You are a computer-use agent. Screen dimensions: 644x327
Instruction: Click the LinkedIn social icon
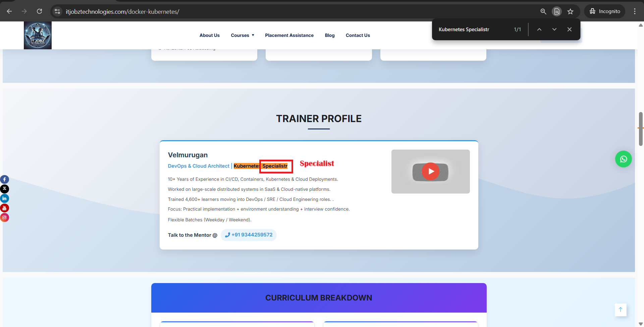tap(4, 199)
